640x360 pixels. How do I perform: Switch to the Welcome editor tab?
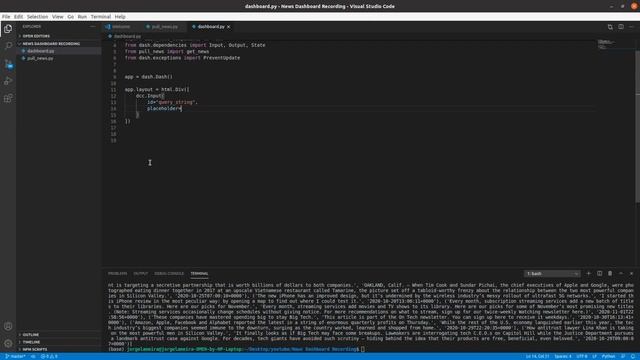[x=120, y=27]
